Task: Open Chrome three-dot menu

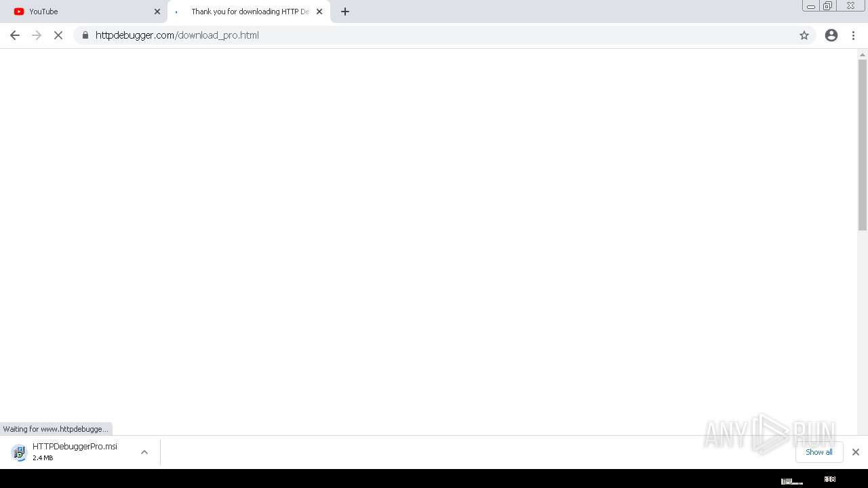Action: pyautogui.click(x=854, y=35)
